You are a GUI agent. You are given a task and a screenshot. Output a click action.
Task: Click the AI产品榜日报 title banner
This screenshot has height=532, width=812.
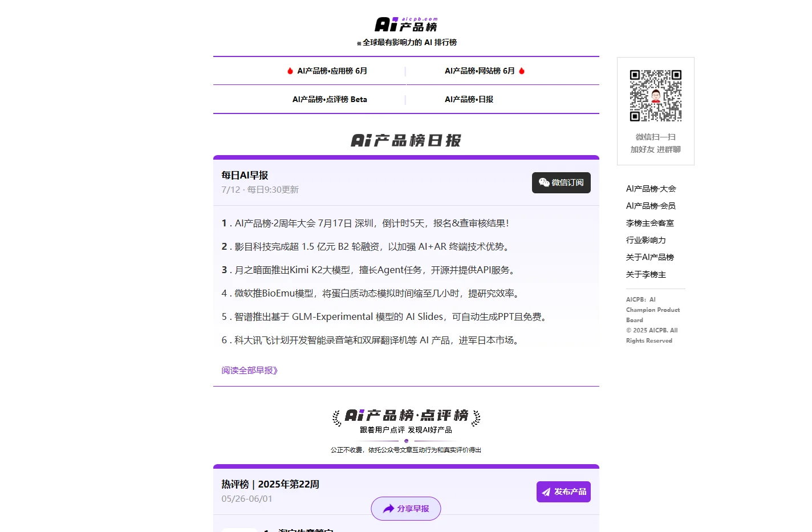(406, 140)
